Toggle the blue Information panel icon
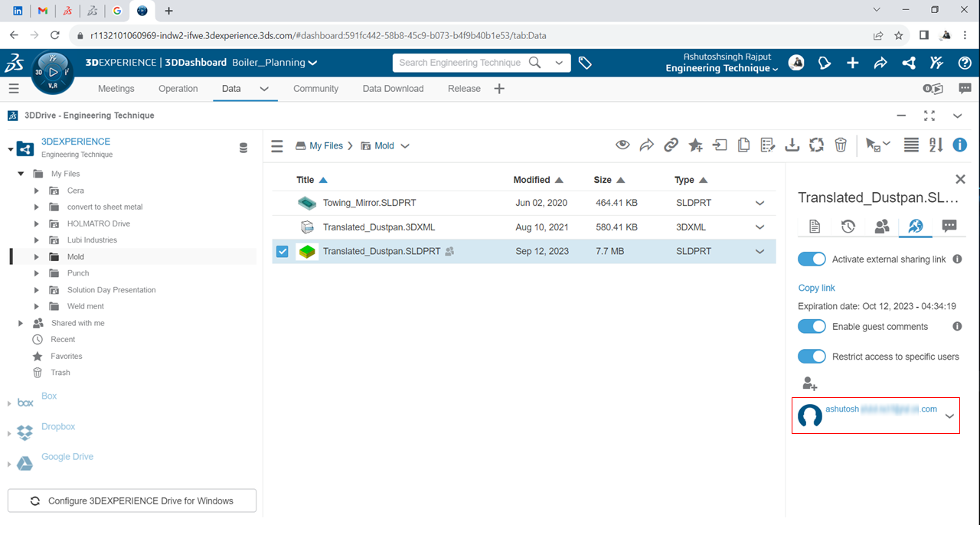980x551 pixels. click(x=959, y=145)
